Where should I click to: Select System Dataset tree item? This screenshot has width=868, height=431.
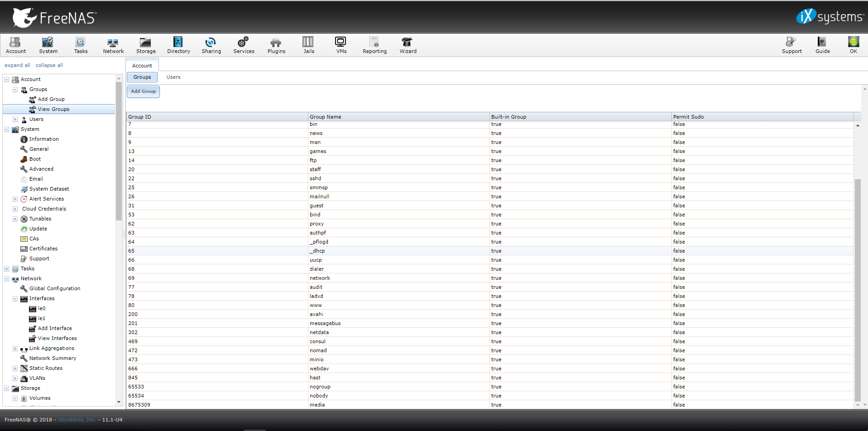49,189
